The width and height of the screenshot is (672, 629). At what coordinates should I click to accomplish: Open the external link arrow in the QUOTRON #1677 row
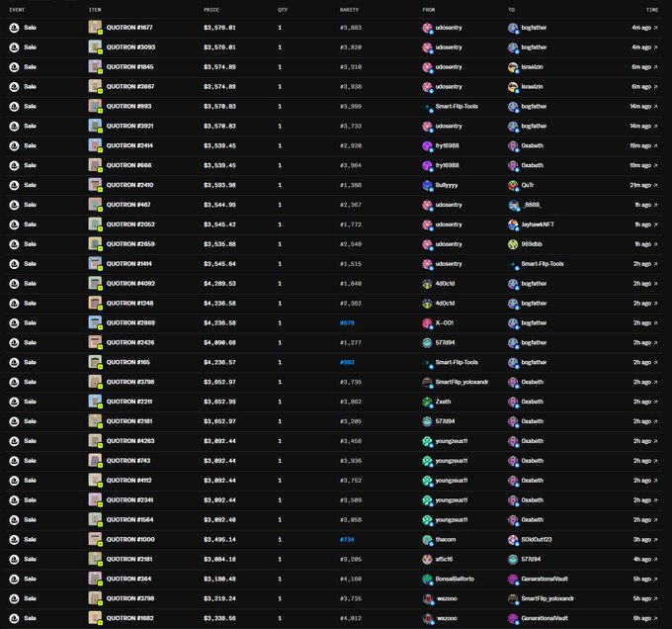coord(655,28)
